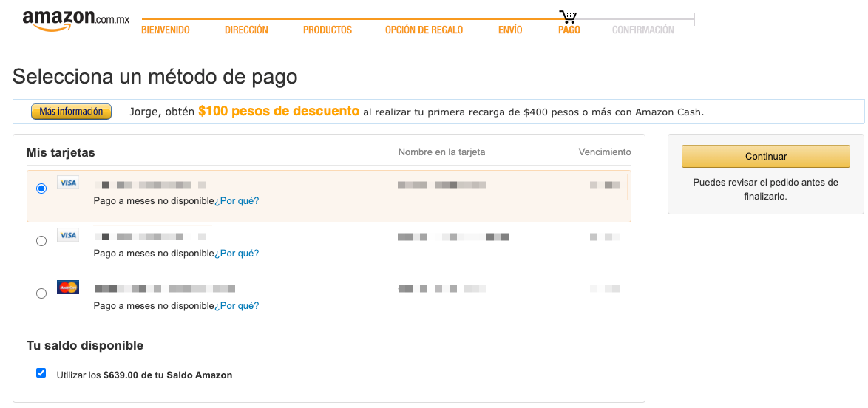Screen dimensions: 868x408
Task: Select the first Visa card radio button
Action: point(41,188)
